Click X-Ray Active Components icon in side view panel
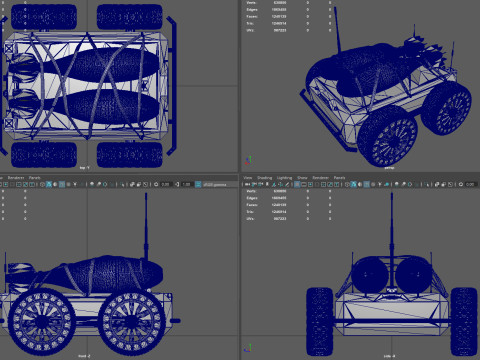This screenshot has width=480, height=360. pyautogui.click(x=443, y=184)
